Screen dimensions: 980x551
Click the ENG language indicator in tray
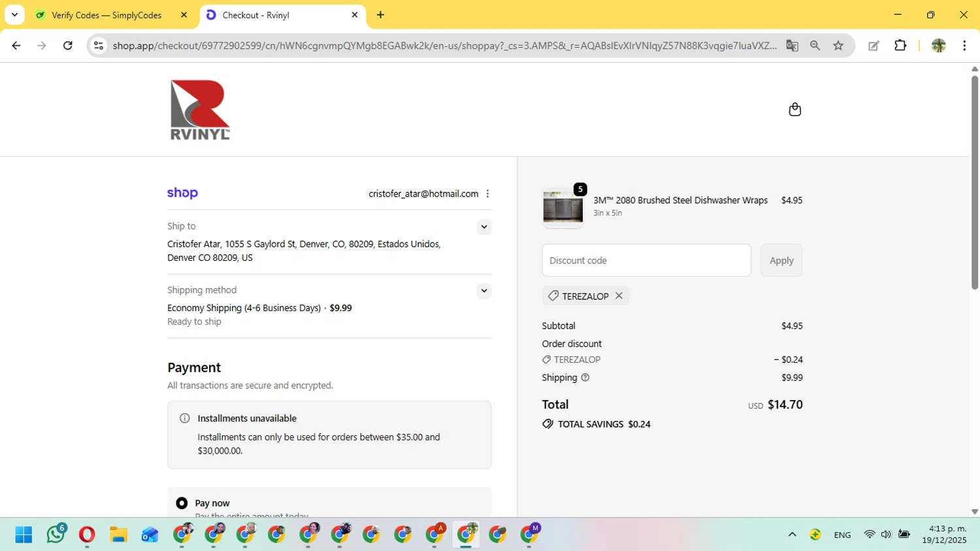coord(842,535)
